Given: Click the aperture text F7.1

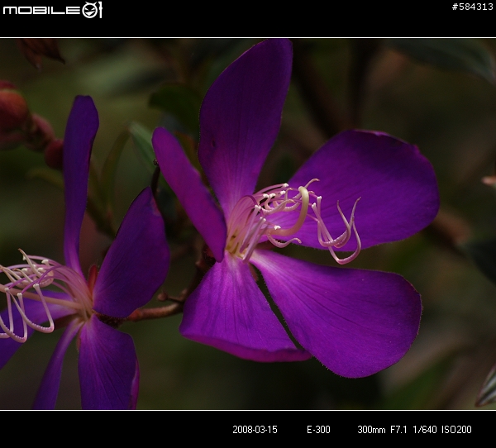Looking at the screenshot, I should pyautogui.click(x=398, y=429).
